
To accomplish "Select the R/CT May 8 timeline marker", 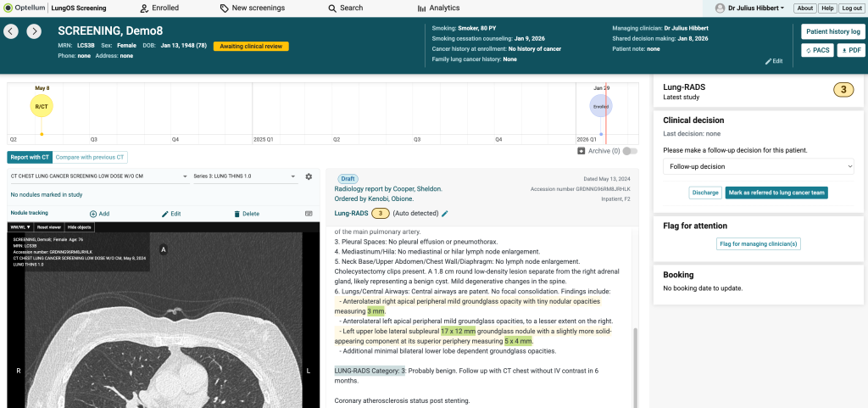I will [42, 105].
